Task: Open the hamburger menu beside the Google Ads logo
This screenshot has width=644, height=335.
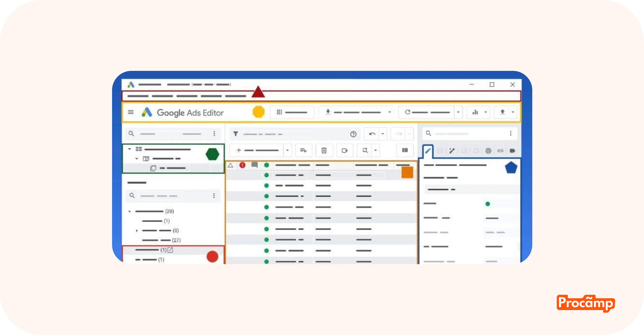Action: tap(131, 112)
